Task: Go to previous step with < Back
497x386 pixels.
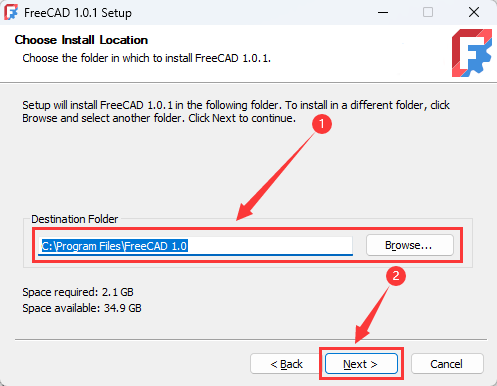Action: (286, 364)
